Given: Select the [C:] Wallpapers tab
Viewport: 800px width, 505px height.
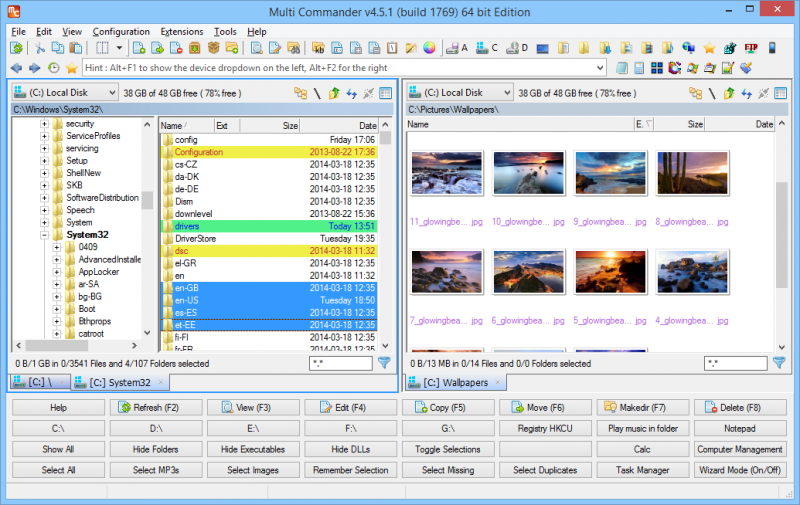Looking at the screenshot, I should 456,382.
